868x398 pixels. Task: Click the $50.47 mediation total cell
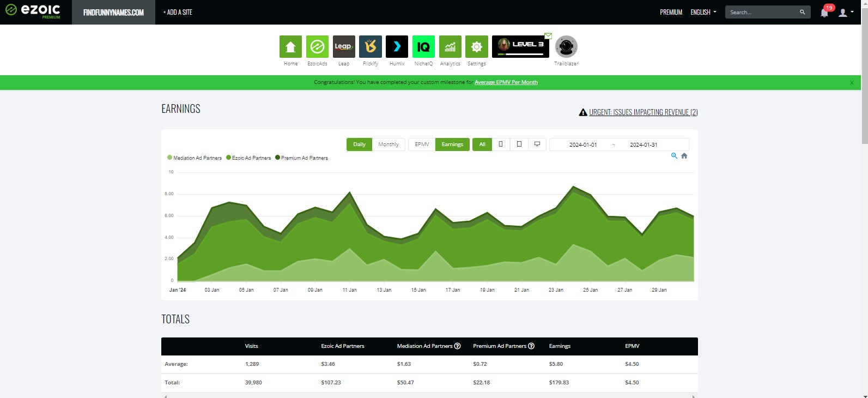(x=405, y=383)
